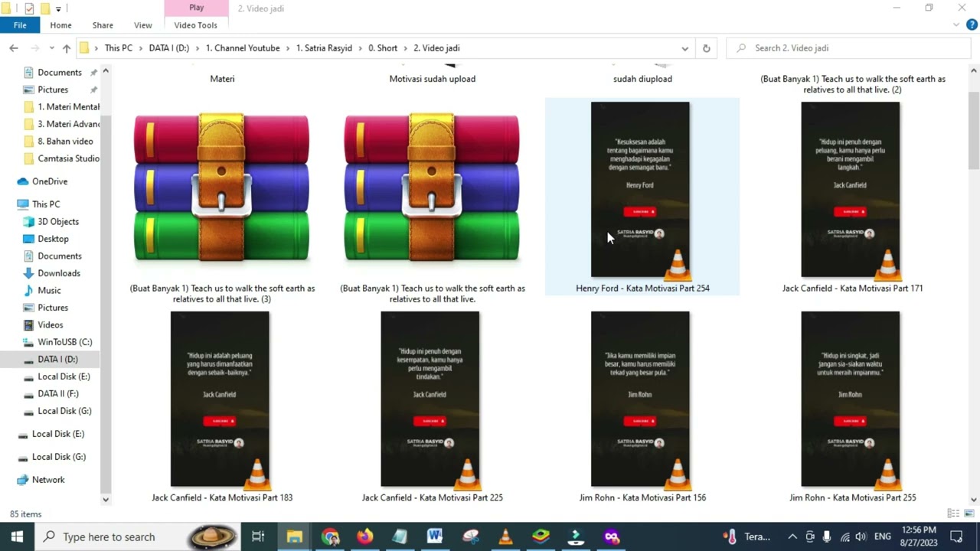Screen dimensions: 980x551
Task: Select Jack Canfield Part 171 video
Action: [852, 196]
